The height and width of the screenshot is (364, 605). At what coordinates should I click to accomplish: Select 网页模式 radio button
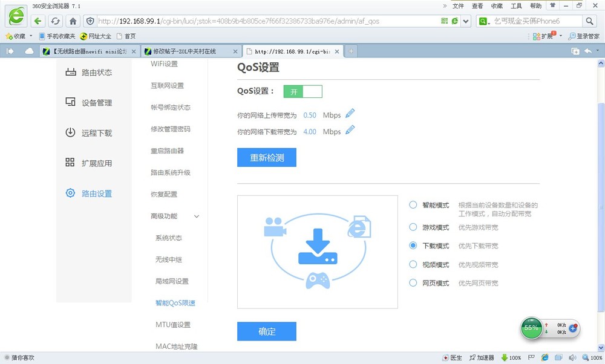(x=413, y=282)
